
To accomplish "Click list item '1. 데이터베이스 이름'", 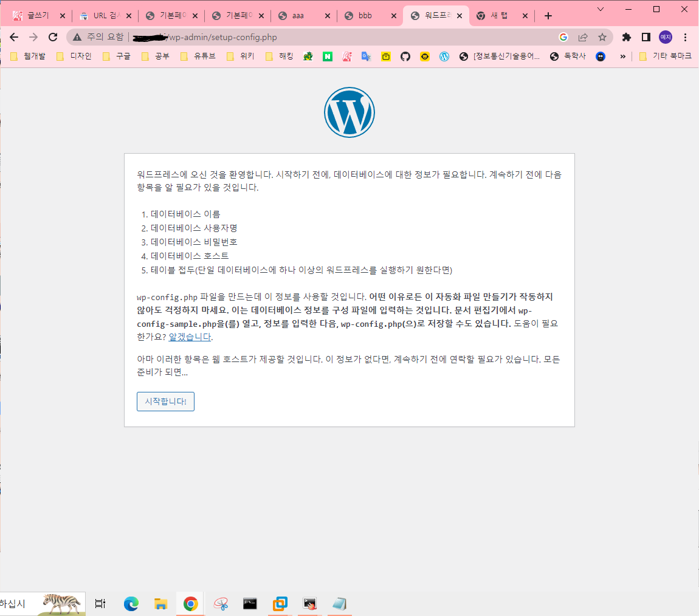I will tap(181, 214).
